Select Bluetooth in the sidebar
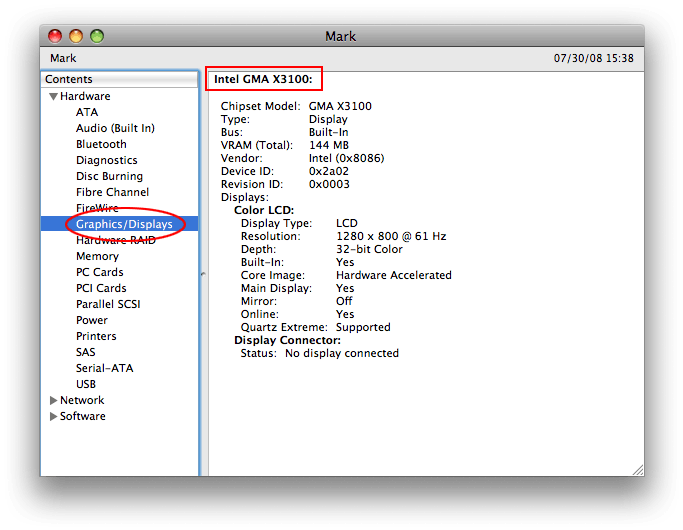 (x=101, y=144)
